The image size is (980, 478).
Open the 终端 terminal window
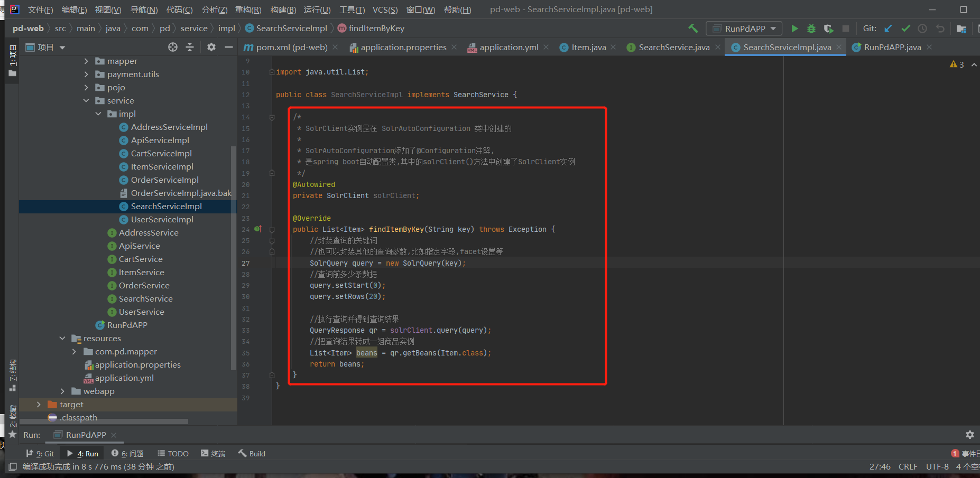(x=213, y=454)
